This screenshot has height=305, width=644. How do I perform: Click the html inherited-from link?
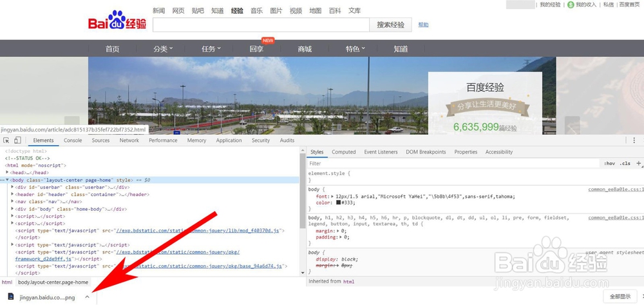click(x=348, y=282)
